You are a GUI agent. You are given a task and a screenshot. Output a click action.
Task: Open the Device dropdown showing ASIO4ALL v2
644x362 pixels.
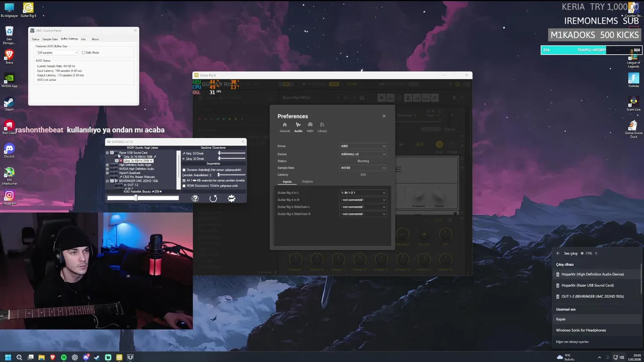pyautogui.click(x=363, y=154)
